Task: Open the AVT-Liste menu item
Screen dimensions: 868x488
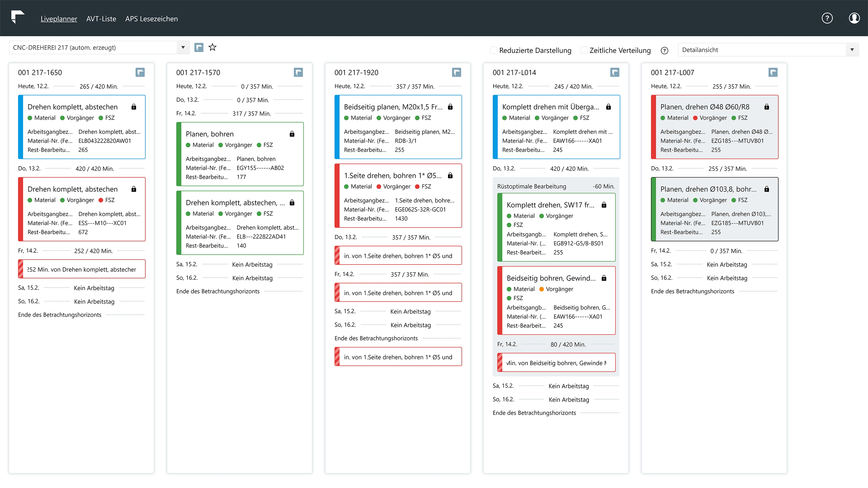Action: point(101,19)
